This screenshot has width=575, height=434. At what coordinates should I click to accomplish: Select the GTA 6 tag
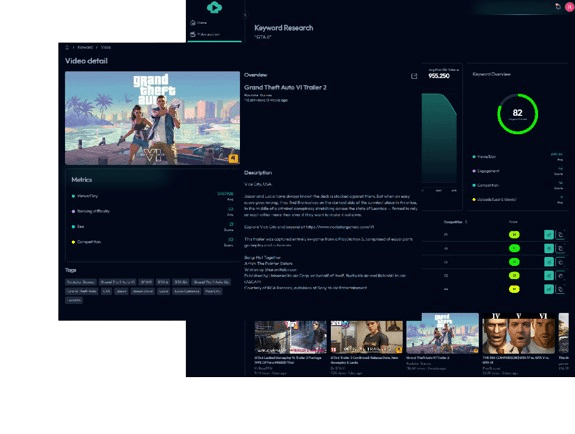(x=163, y=282)
